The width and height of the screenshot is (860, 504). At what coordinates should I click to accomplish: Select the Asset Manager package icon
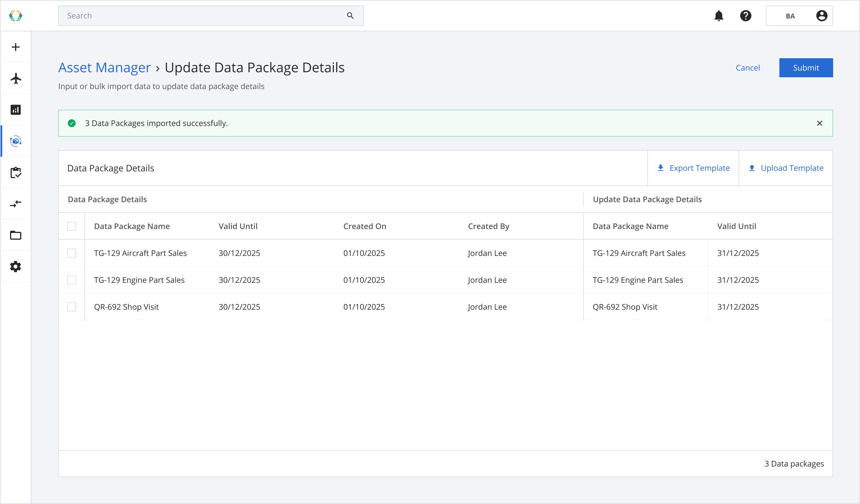click(16, 141)
